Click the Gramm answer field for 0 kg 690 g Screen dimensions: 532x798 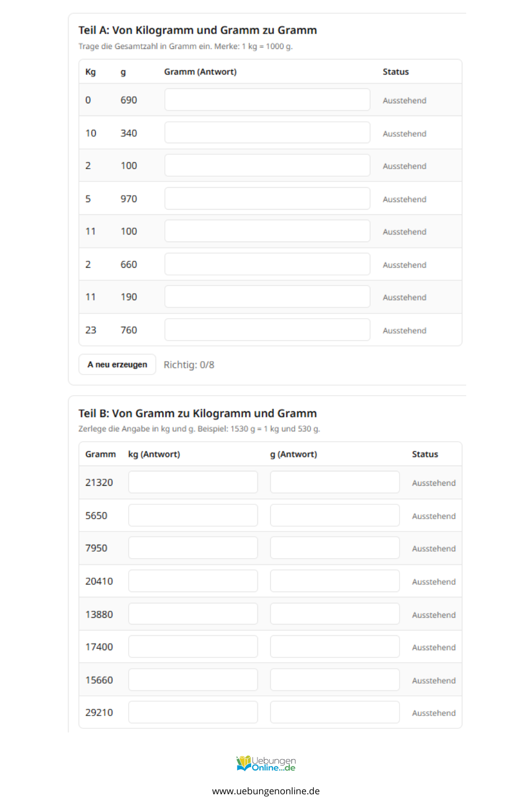coord(267,100)
